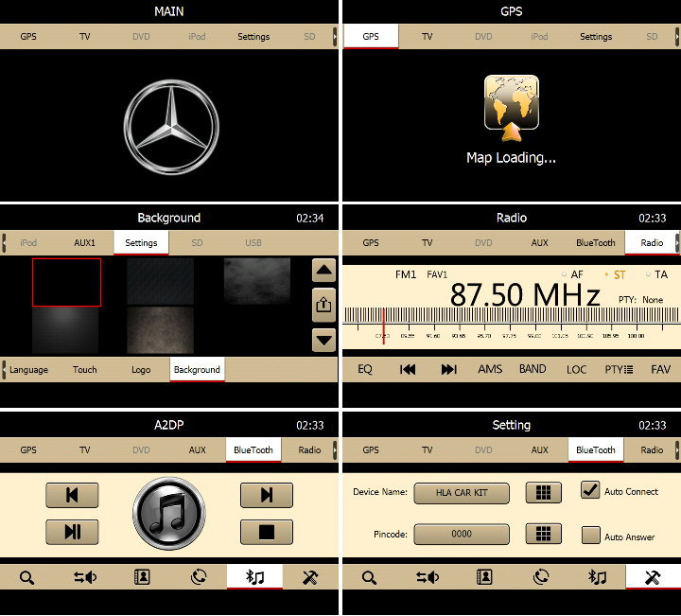Select TV tab on MAIN screen
This screenshot has height=616, width=681.
pos(85,37)
